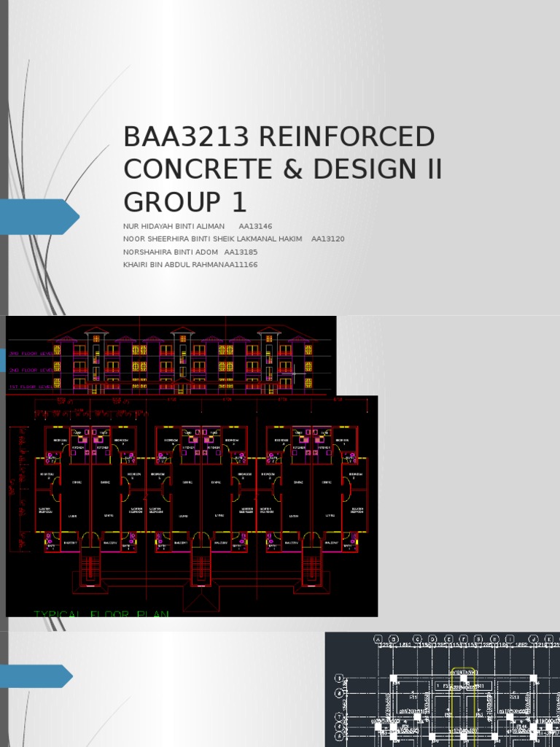Click the 2ND FLOOR LEVEL label
The width and height of the screenshot is (560, 747).
click(x=31, y=370)
